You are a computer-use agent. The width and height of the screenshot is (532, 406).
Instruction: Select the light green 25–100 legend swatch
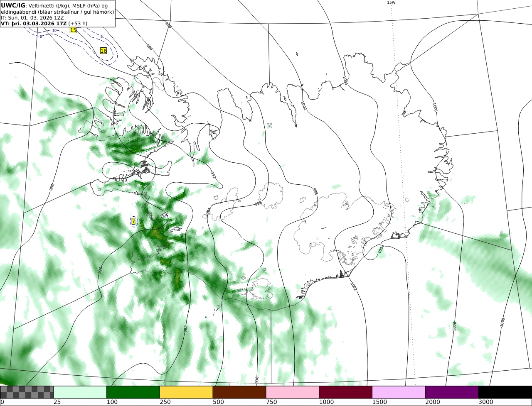[80, 392]
